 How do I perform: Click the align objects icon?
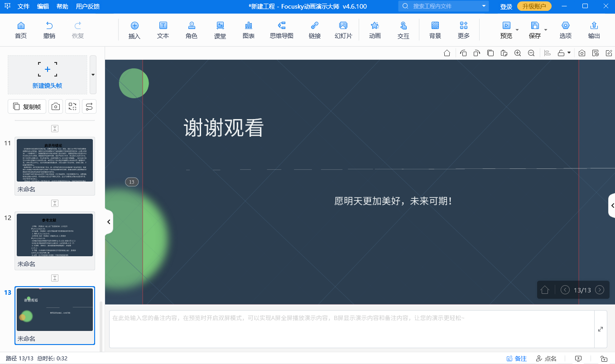548,53
